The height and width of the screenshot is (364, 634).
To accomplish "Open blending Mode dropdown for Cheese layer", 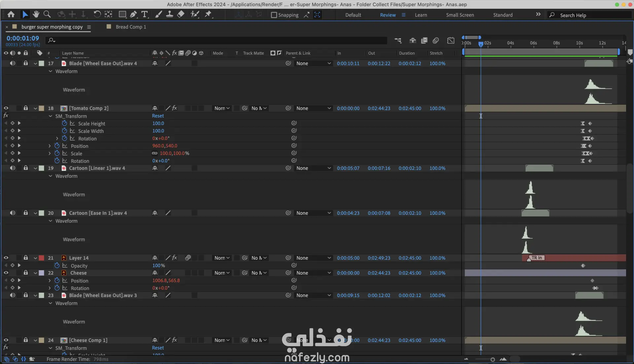I will [x=222, y=273].
